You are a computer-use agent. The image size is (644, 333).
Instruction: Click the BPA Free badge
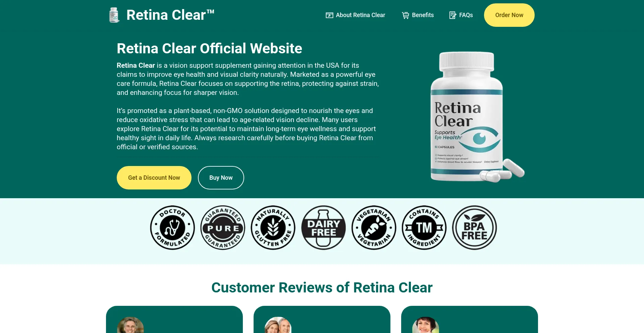click(x=474, y=228)
